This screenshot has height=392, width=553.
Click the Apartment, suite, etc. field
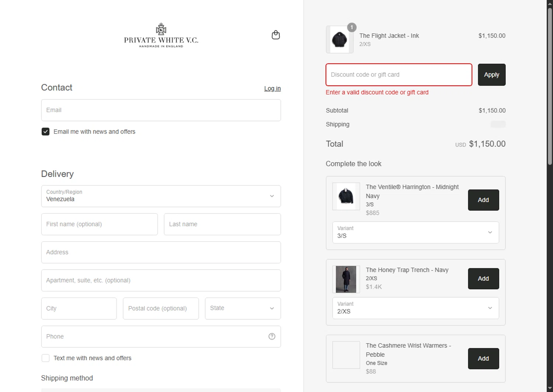click(161, 280)
